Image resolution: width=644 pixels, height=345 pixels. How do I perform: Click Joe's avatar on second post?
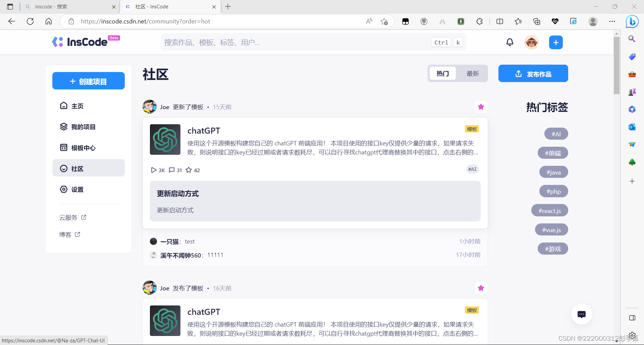pyautogui.click(x=150, y=288)
